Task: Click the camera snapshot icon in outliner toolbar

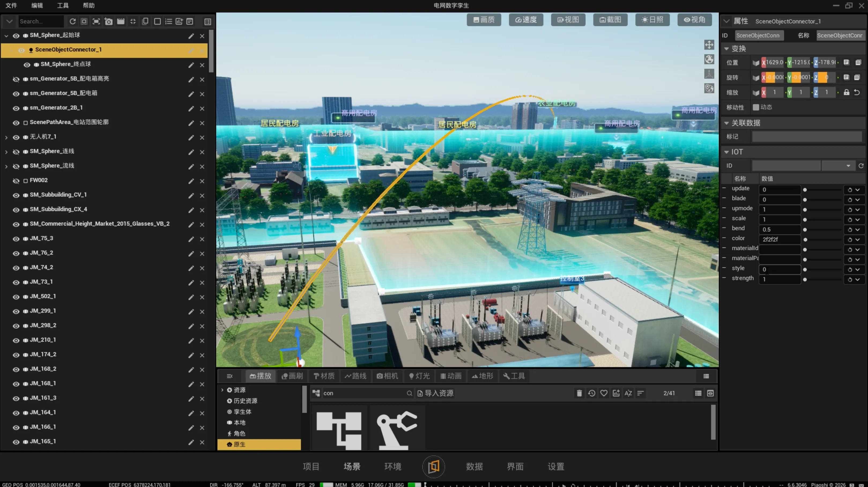Action: tap(109, 21)
